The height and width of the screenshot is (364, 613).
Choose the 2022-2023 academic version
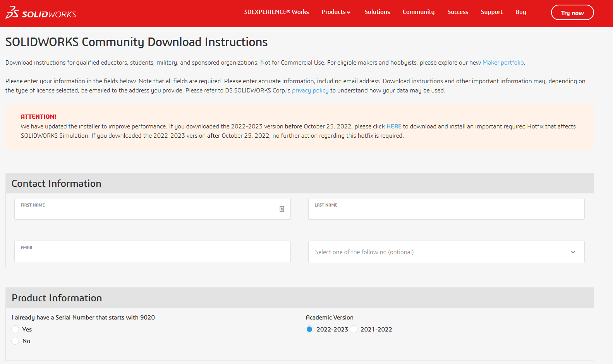tap(309, 329)
